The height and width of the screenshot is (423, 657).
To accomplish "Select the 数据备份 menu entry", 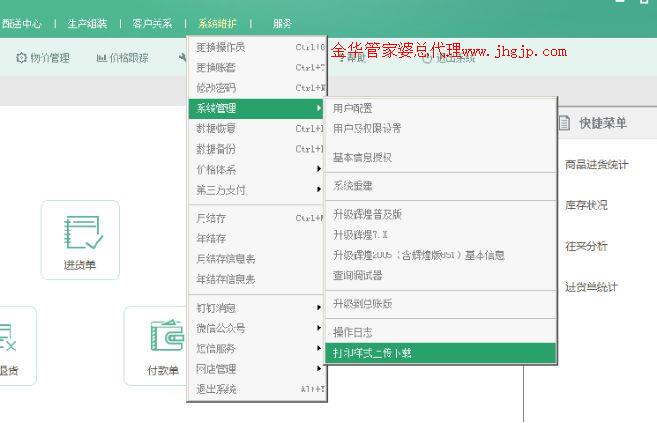I will click(x=257, y=149).
